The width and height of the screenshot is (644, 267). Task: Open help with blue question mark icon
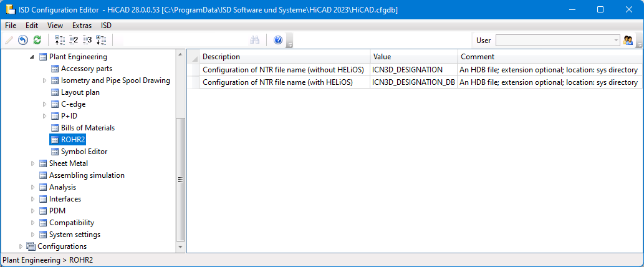(x=278, y=41)
